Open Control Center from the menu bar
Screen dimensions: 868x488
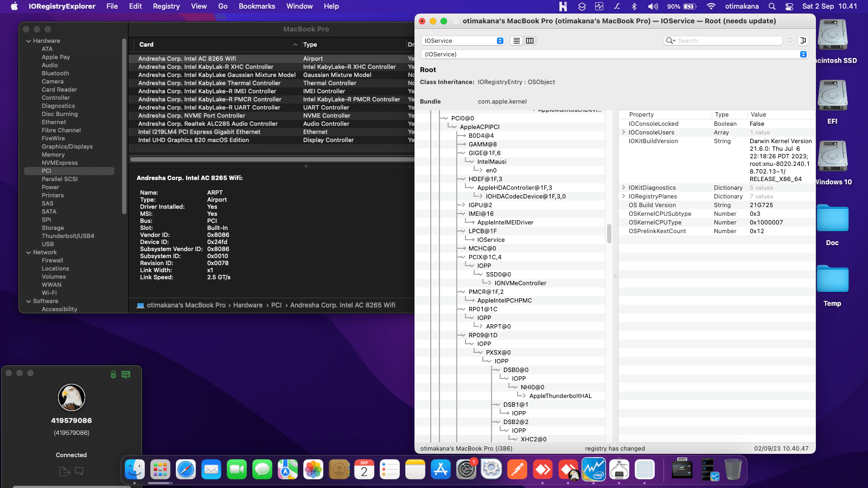(789, 7)
